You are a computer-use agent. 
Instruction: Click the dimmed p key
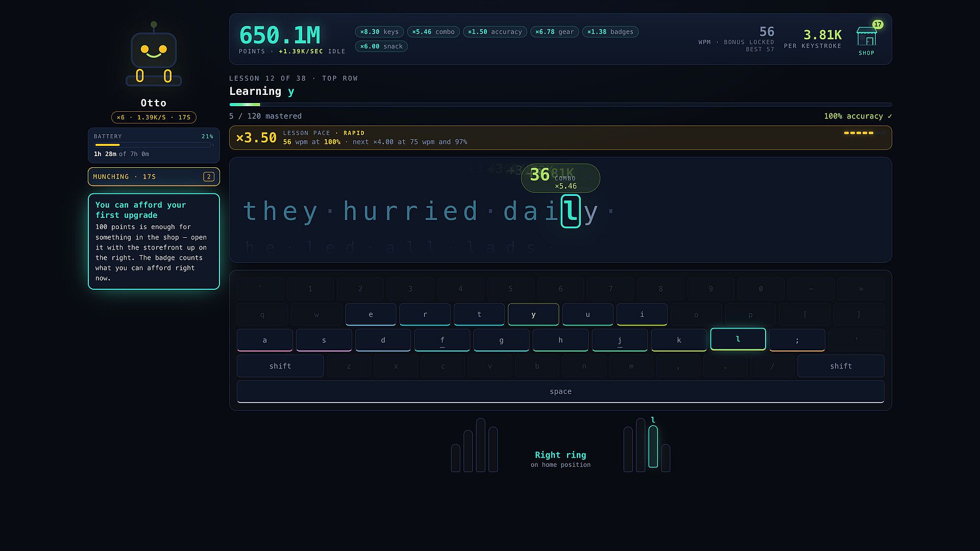tap(750, 314)
